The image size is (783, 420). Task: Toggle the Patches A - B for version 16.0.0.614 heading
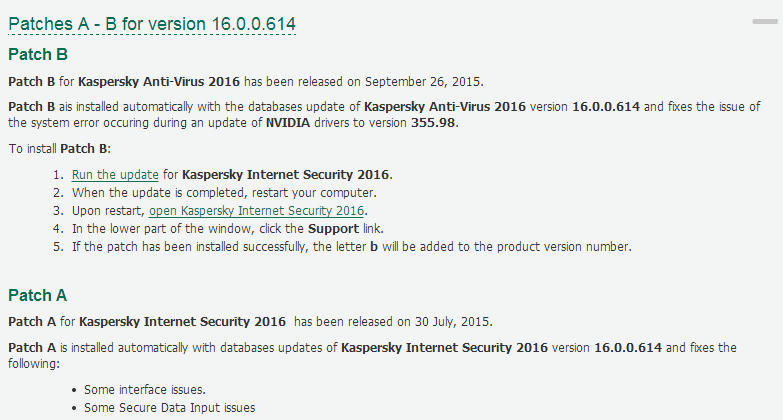[152, 24]
